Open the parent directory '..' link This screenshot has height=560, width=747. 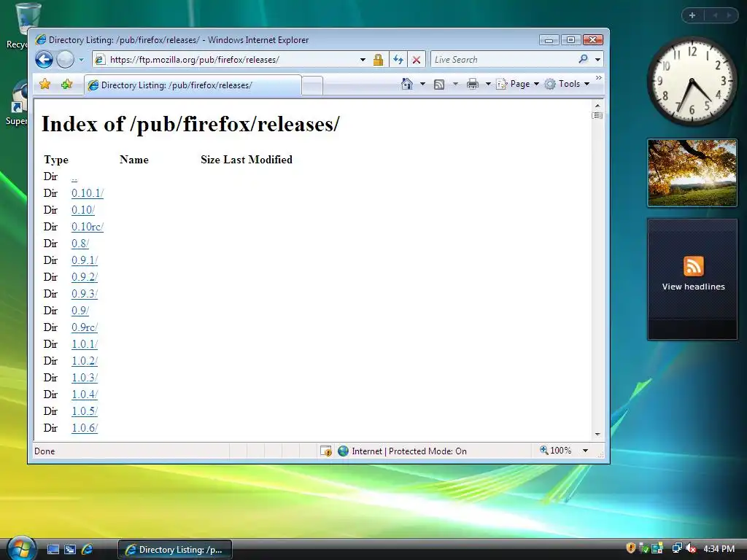(x=74, y=177)
